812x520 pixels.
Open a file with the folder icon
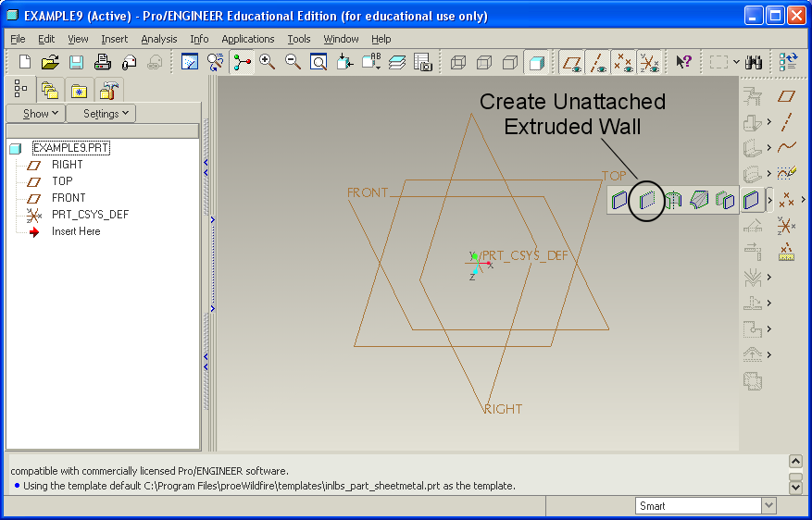(x=50, y=62)
